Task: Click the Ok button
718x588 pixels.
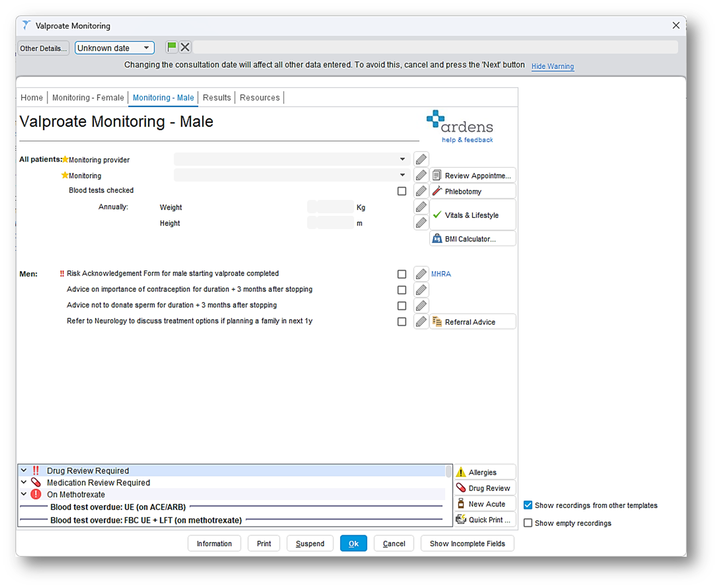Action: point(353,543)
